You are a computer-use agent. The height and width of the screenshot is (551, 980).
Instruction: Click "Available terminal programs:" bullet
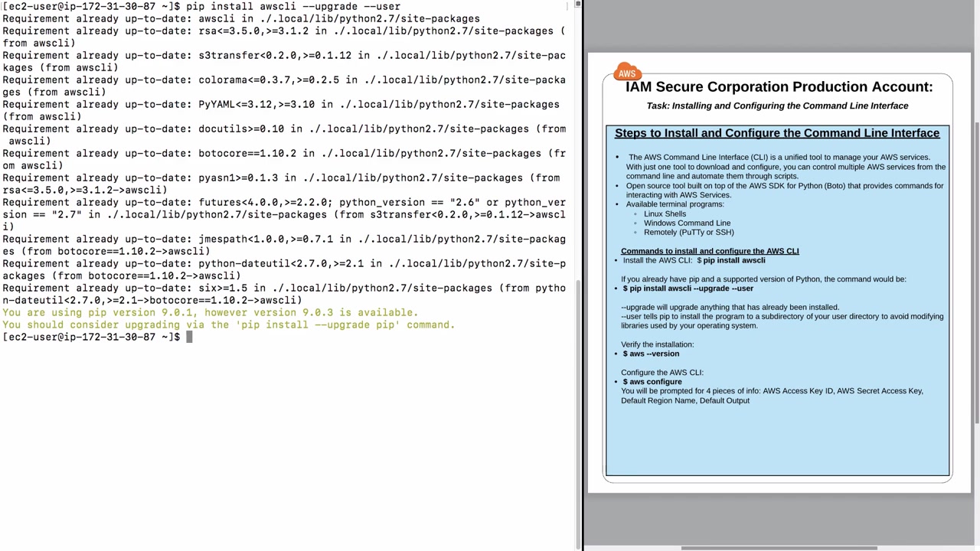click(675, 204)
